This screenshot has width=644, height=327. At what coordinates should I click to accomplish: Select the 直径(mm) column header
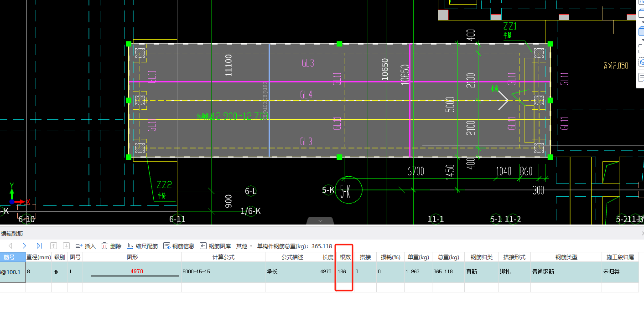[38, 257]
